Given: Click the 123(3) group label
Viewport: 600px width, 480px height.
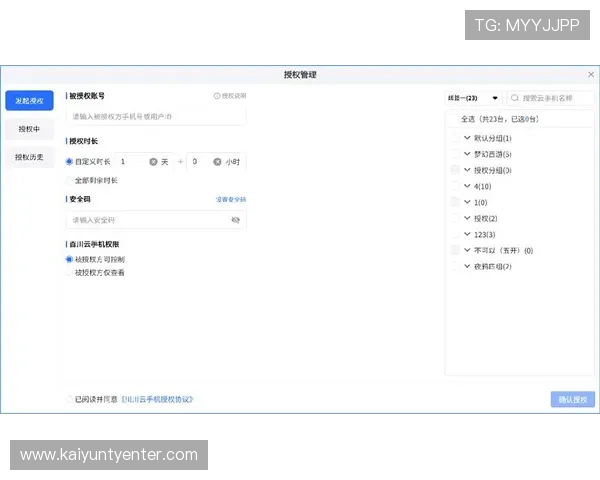Looking at the screenshot, I should coord(484,235).
